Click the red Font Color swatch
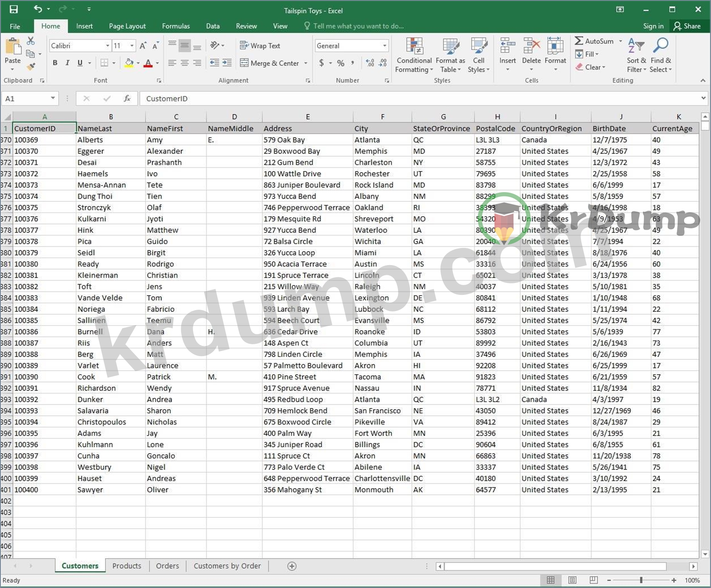Image resolution: width=711 pixels, height=588 pixels. tap(148, 63)
